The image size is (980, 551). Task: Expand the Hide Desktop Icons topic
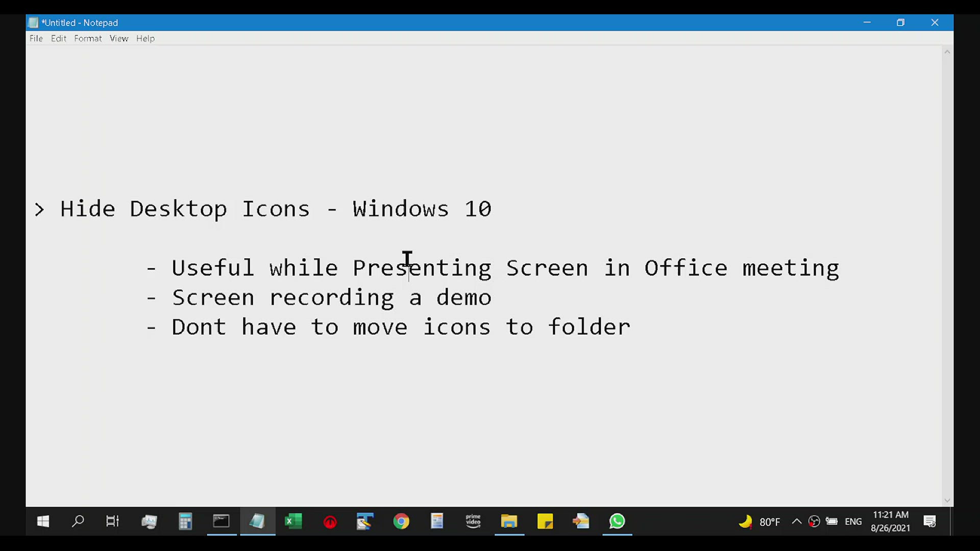pos(38,209)
